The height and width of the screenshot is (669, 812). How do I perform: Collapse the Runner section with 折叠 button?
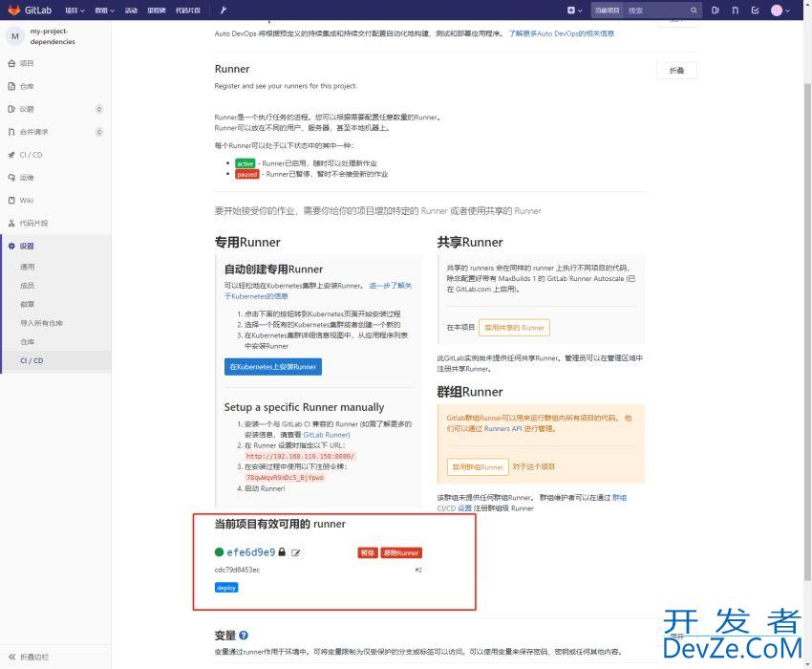(x=676, y=71)
